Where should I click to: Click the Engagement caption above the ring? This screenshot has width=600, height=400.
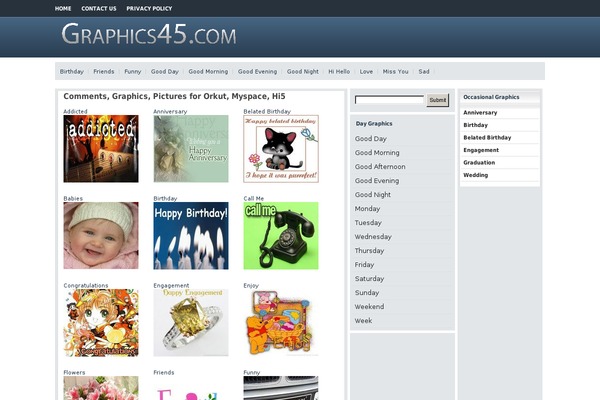point(171,286)
